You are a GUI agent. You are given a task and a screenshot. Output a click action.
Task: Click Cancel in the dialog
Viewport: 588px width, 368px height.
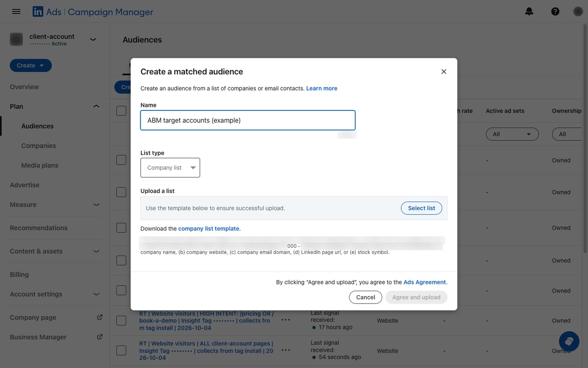pyautogui.click(x=366, y=297)
